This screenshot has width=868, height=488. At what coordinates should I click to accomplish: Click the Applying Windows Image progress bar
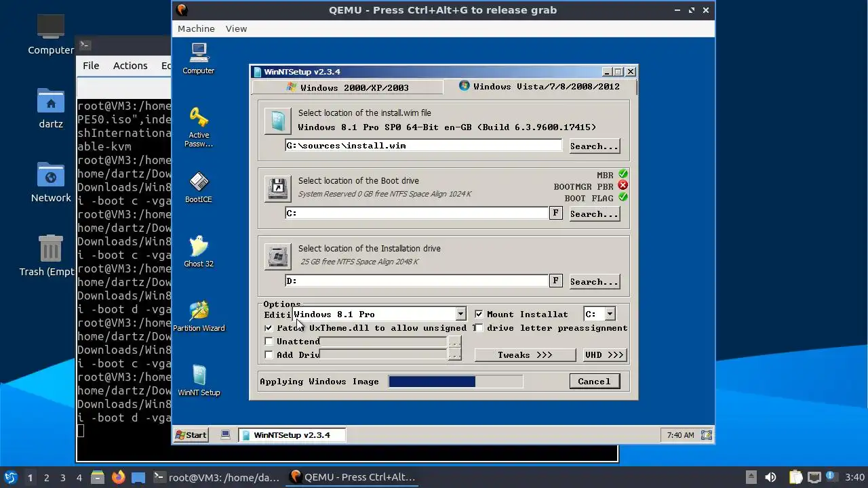[455, 382]
